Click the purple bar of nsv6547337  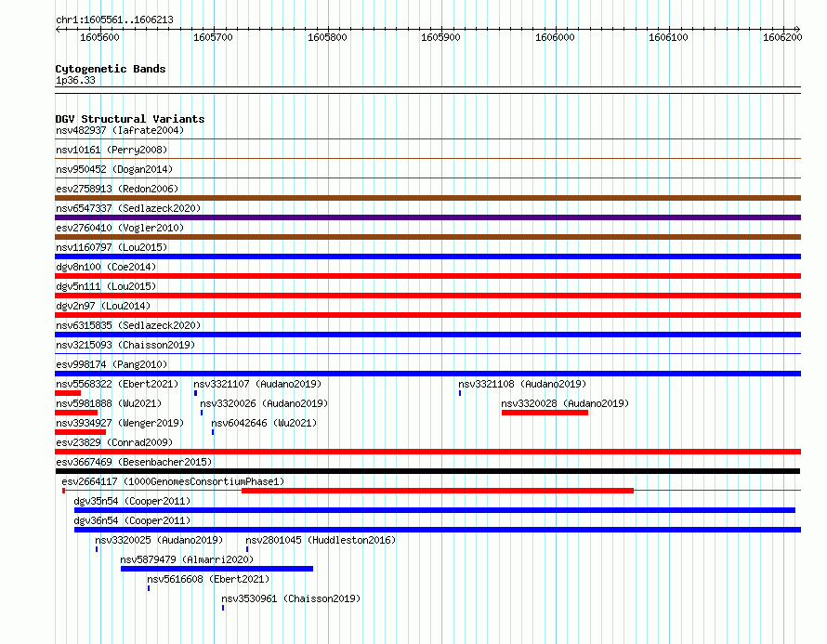[427, 217]
